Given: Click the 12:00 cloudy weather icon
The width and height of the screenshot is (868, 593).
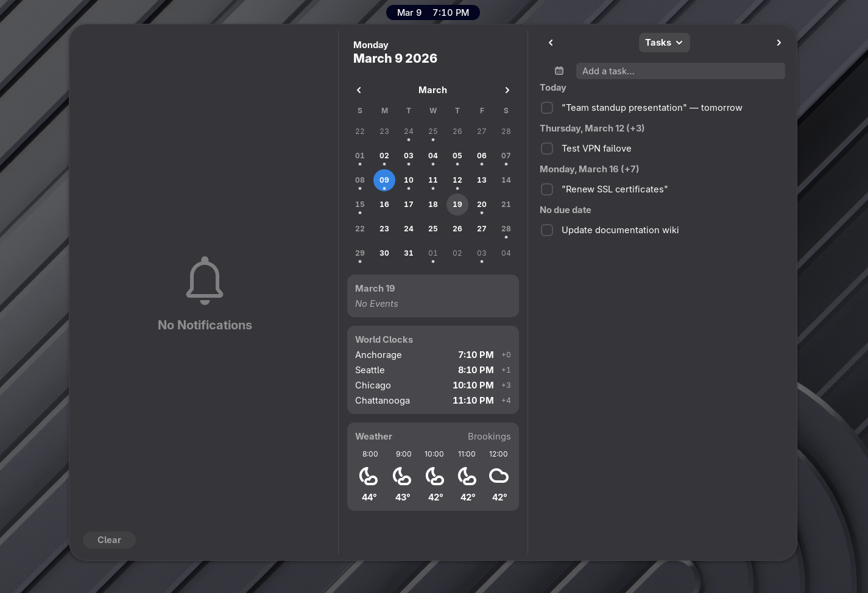Looking at the screenshot, I should click(x=499, y=475).
